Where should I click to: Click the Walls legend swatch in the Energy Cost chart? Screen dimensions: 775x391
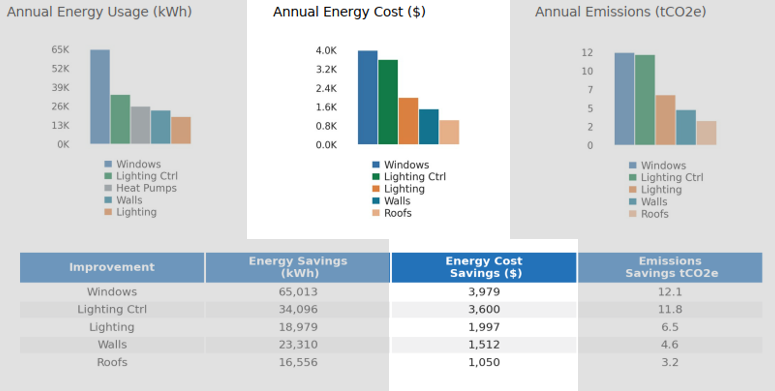[x=376, y=201]
